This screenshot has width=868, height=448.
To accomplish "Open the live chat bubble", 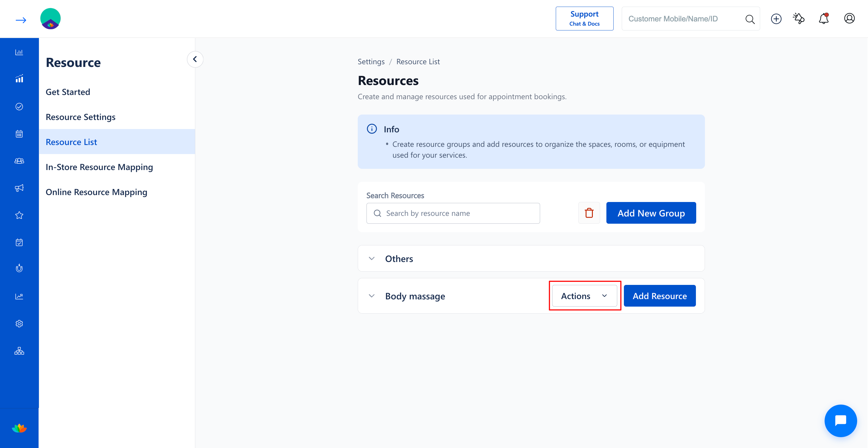I will 840,420.
